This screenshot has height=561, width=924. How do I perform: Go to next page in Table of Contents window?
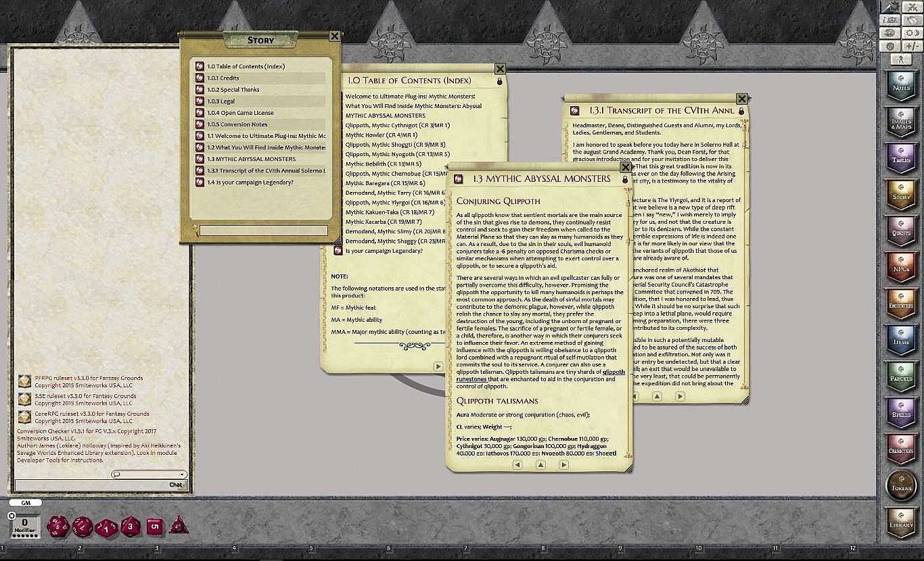coord(438,366)
